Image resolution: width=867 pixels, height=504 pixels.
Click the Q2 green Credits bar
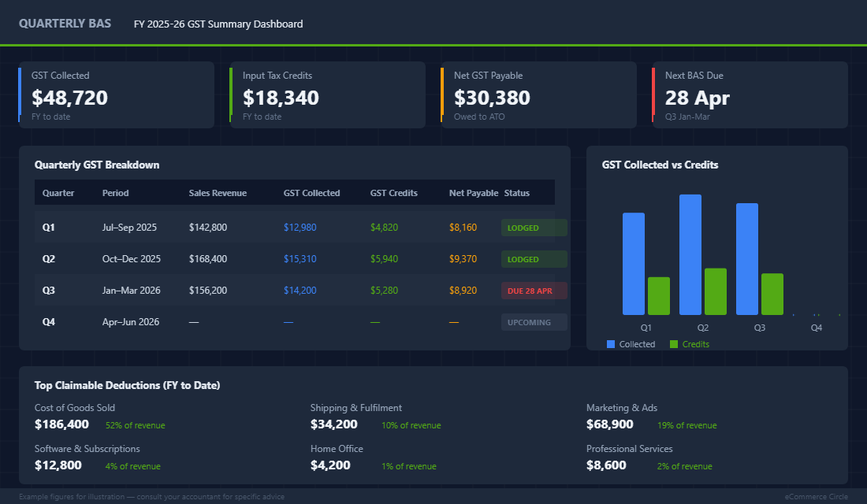[716, 291]
